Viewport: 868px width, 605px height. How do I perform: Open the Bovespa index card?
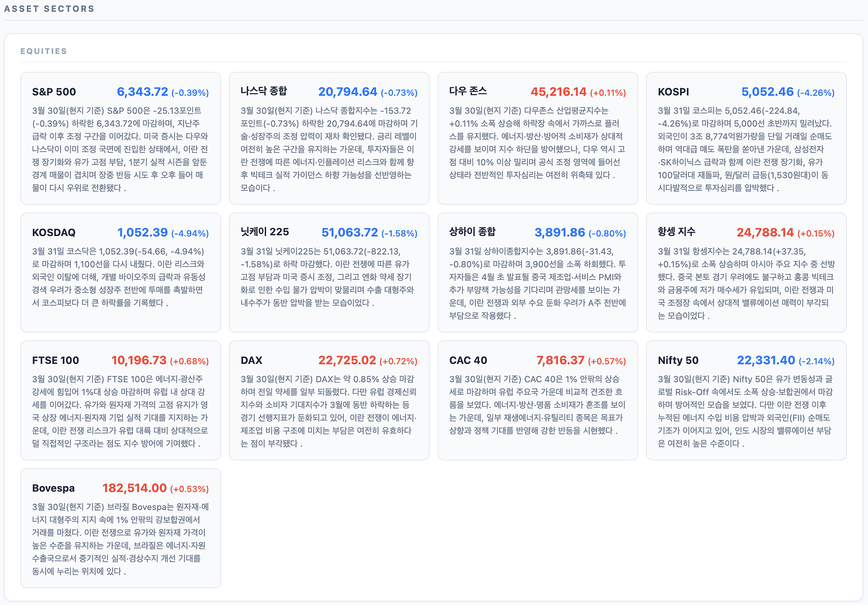[x=120, y=528]
